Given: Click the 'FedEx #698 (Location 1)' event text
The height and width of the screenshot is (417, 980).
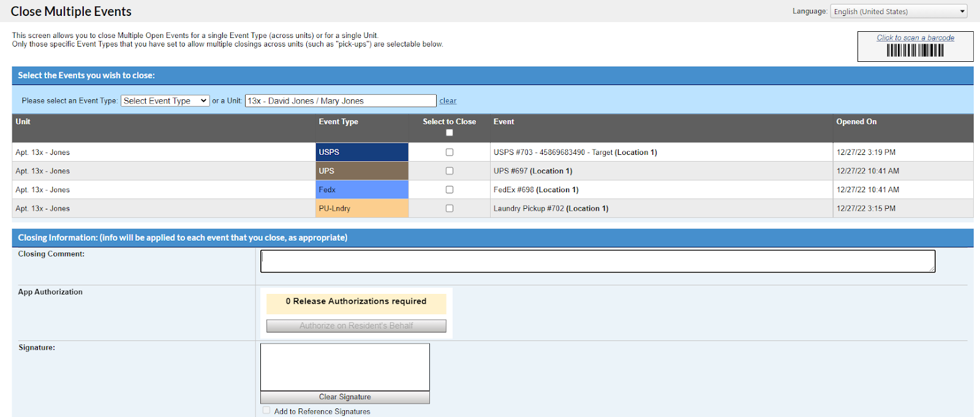Looking at the screenshot, I should (x=536, y=190).
